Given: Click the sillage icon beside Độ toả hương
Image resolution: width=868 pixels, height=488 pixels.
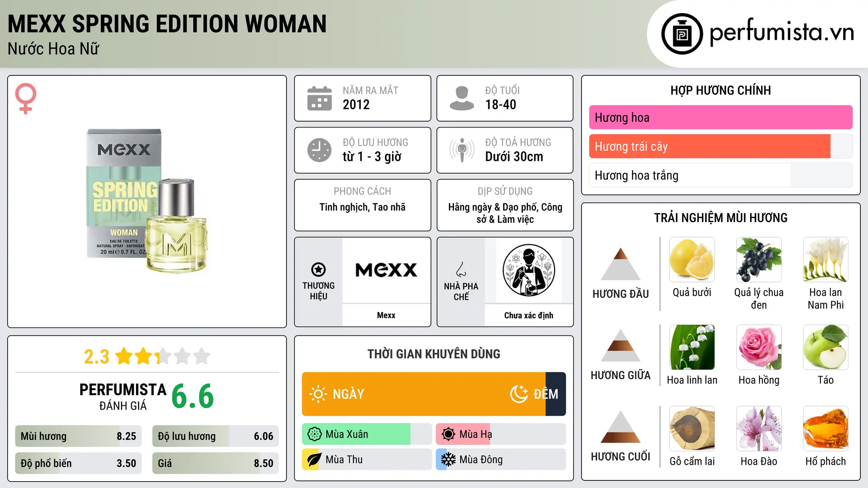Looking at the screenshot, I should [x=462, y=150].
